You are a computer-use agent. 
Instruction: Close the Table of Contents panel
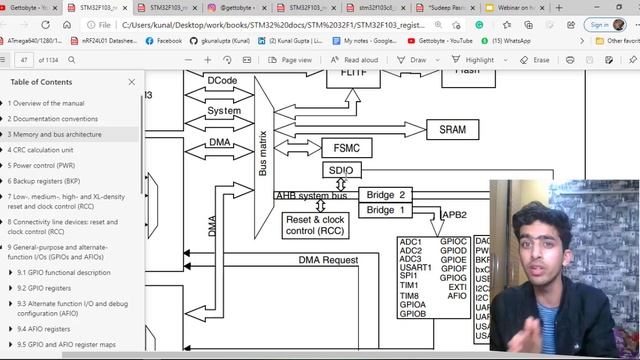click(x=131, y=82)
